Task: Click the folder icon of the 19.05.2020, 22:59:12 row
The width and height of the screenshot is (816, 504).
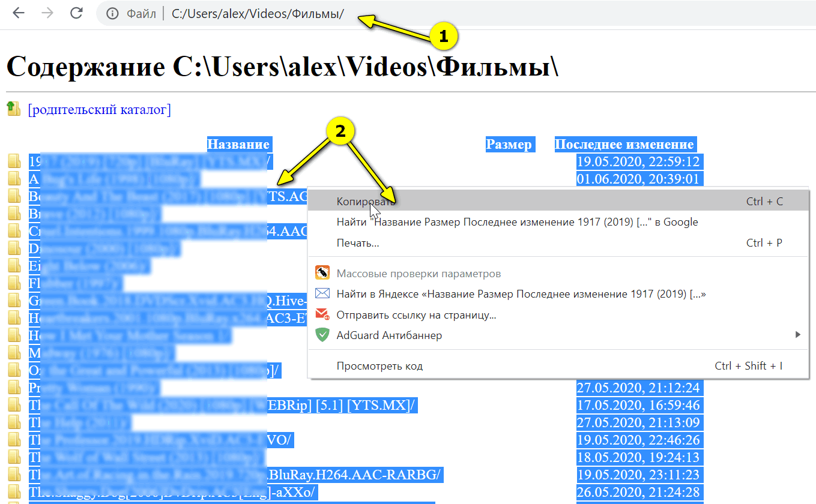Action: (14, 162)
